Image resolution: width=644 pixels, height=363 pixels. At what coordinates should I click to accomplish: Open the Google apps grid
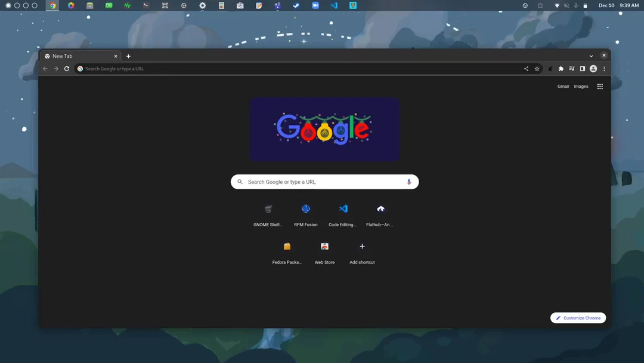[600, 86]
